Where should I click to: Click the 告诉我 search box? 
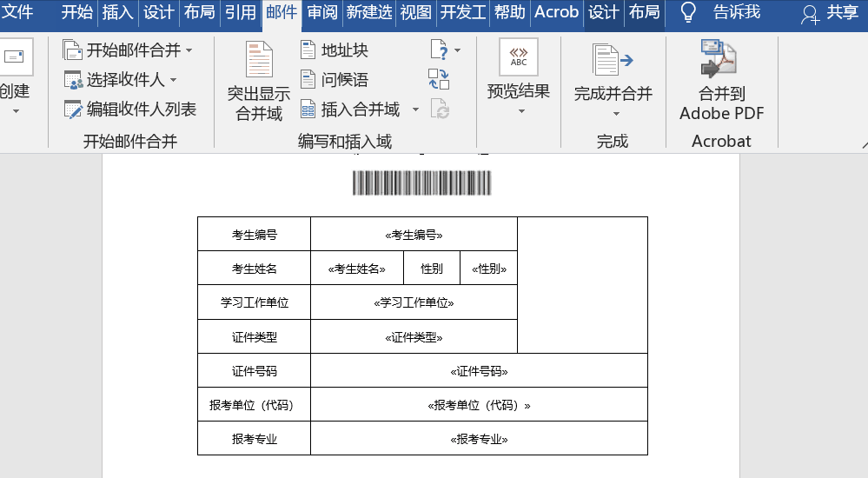pyautogui.click(x=737, y=11)
